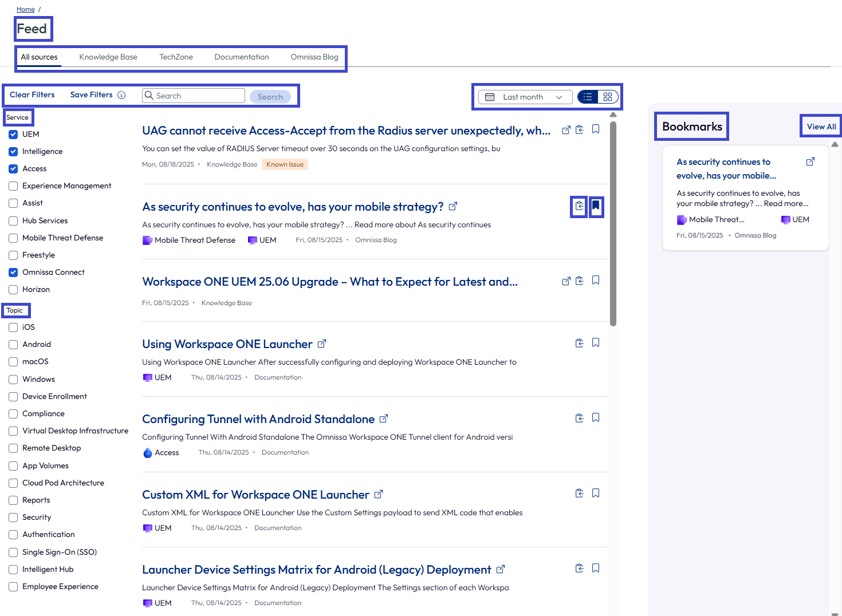Select the All sources tab
Image resolution: width=842 pixels, height=616 pixels.
click(39, 57)
